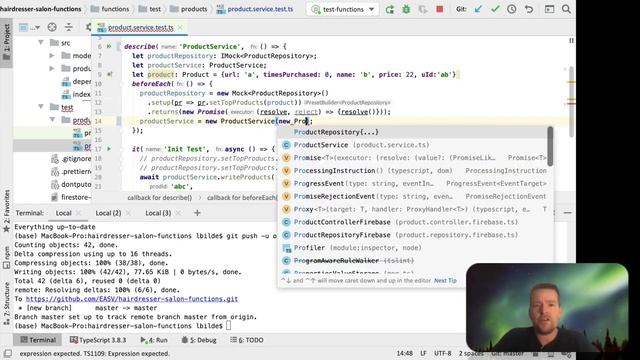Open the 6: TODO tool window

pos(247,340)
